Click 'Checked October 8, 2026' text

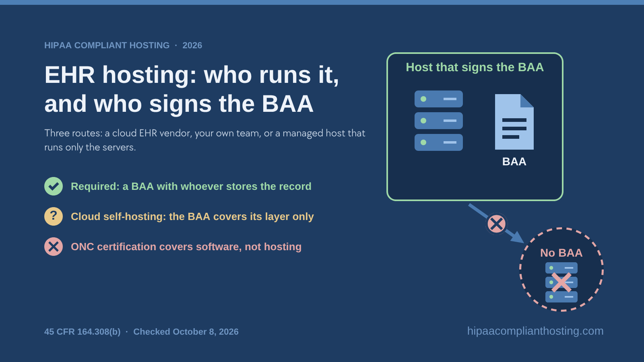click(x=186, y=332)
